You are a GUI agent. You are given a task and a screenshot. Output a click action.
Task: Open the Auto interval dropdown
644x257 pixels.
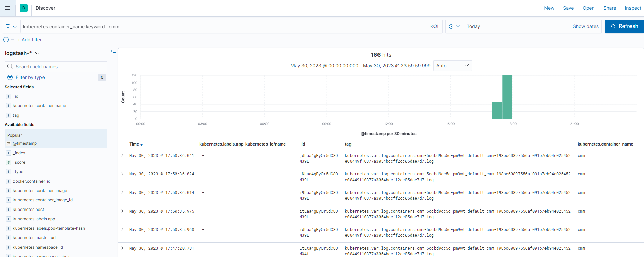(452, 66)
